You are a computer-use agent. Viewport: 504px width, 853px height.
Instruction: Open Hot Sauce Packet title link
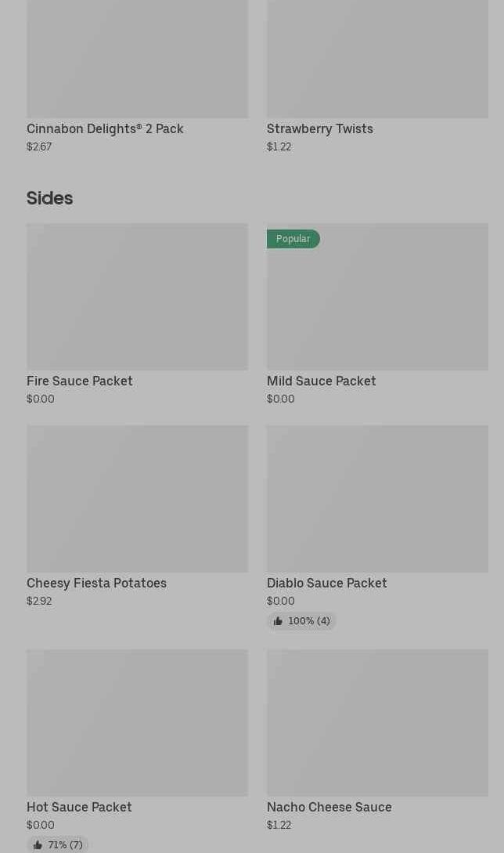pyautogui.click(x=79, y=807)
